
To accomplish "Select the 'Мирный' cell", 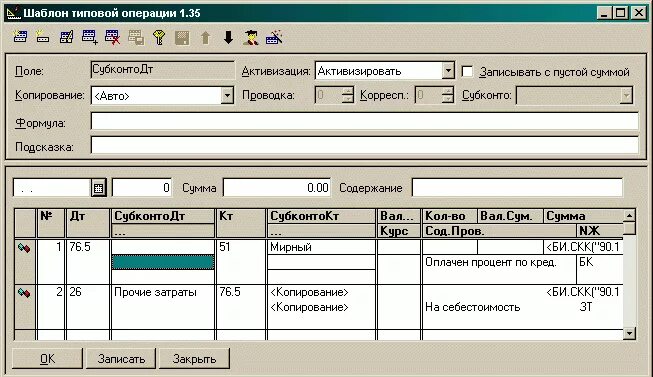I will [321, 247].
